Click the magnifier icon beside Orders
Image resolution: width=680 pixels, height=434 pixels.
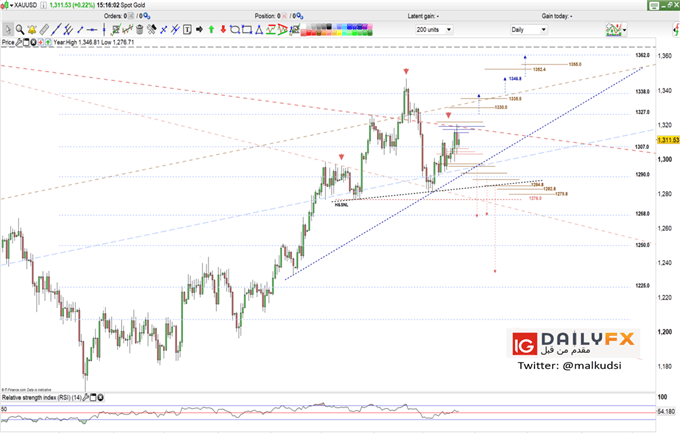(x=147, y=16)
